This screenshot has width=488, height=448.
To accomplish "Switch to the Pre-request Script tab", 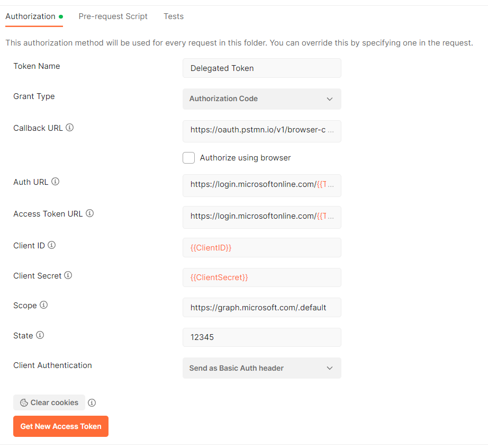I will pos(113,16).
